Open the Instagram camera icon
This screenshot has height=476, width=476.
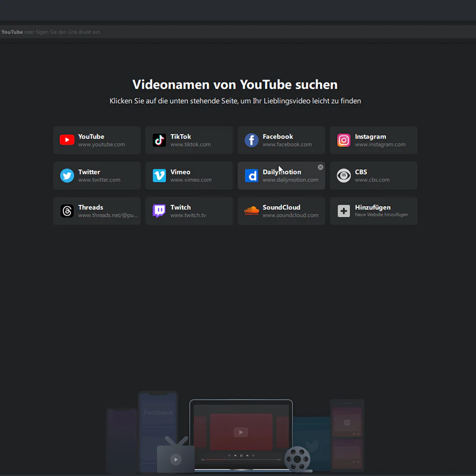pyautogui.click(x=344, y=140)
